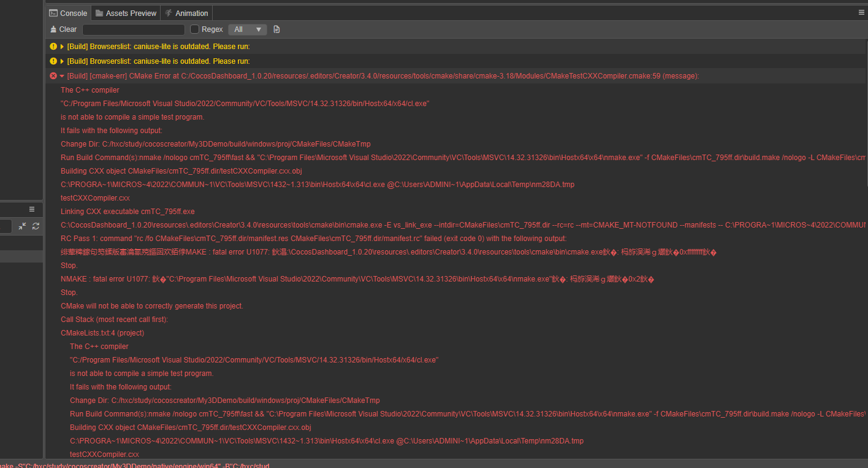Enable the Regex checkbox
The height and width of the screenshot is (468, 868).
[x=195, y=29]
